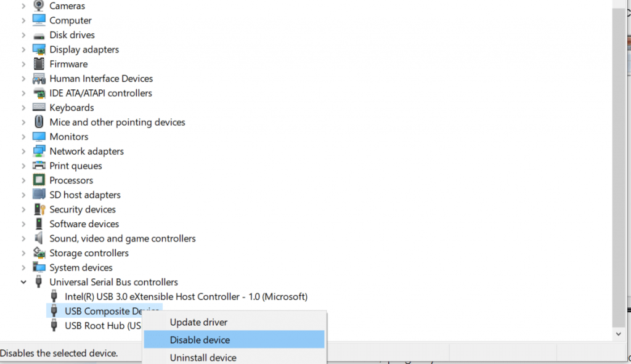The width and height of the screenshot is (631, 364).
Task: Select the Sound, video and game controllers icon
Action: (x=38, y=238)
